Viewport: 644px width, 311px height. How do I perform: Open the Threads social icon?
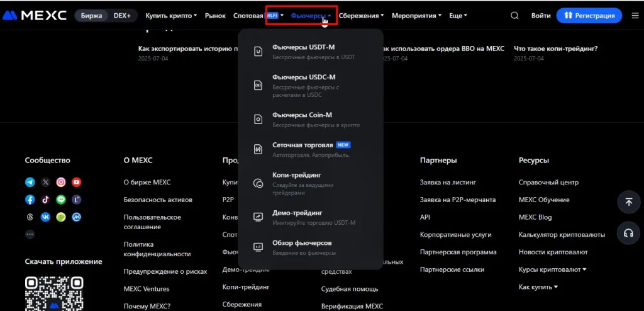30,217
